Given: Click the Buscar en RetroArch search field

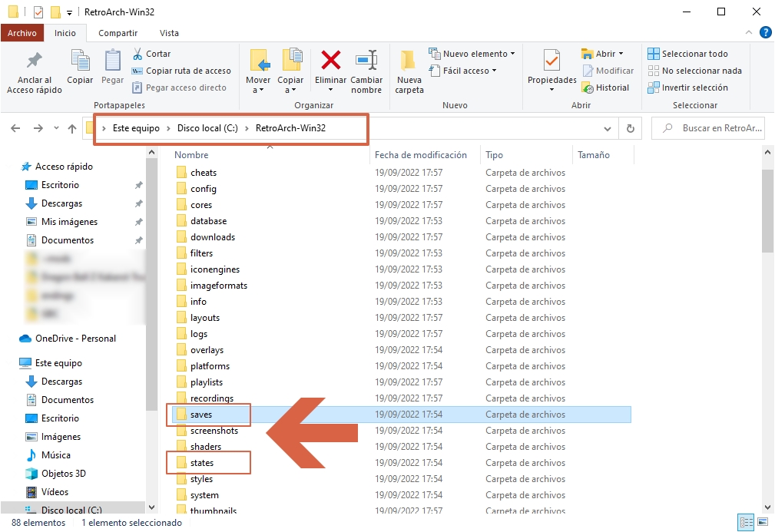Looking at the screenshot, I should coord(707,128).
